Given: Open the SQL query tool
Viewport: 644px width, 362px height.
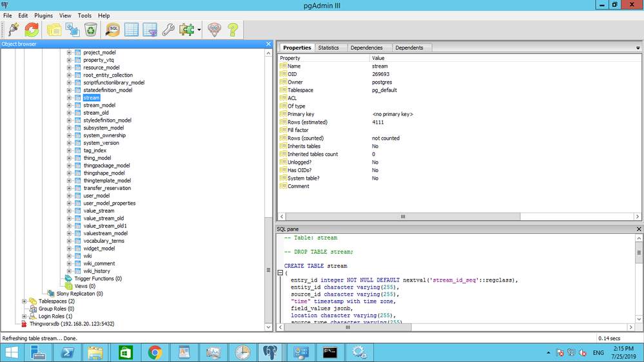Looking at the screenshot, I should pos(113,30).
